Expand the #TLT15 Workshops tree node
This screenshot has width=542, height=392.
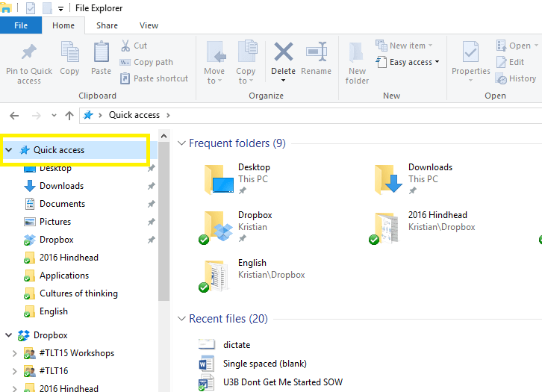[14, 353]
